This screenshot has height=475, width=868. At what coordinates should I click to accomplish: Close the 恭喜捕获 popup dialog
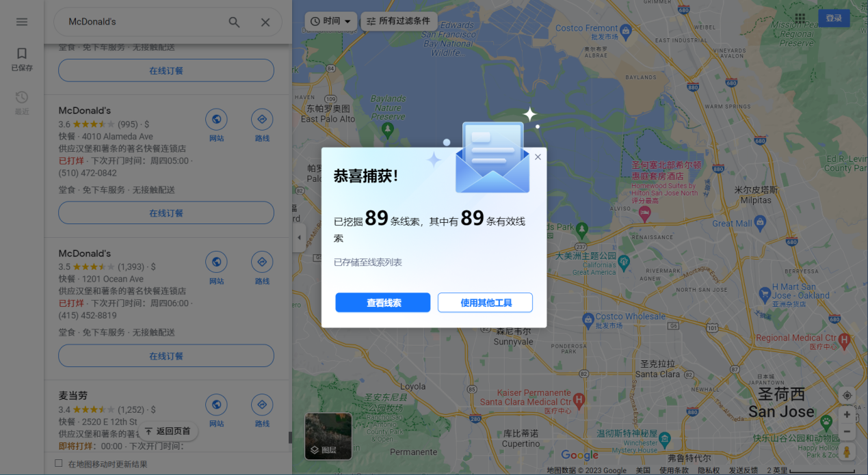pyautogui.click(x=538, y=157)
